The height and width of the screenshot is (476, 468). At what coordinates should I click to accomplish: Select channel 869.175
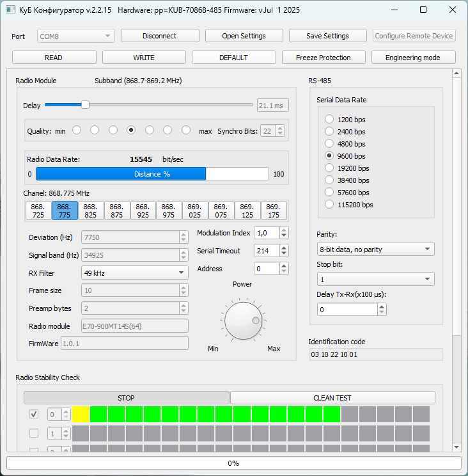pyautogui.click(x=274, y=210)
